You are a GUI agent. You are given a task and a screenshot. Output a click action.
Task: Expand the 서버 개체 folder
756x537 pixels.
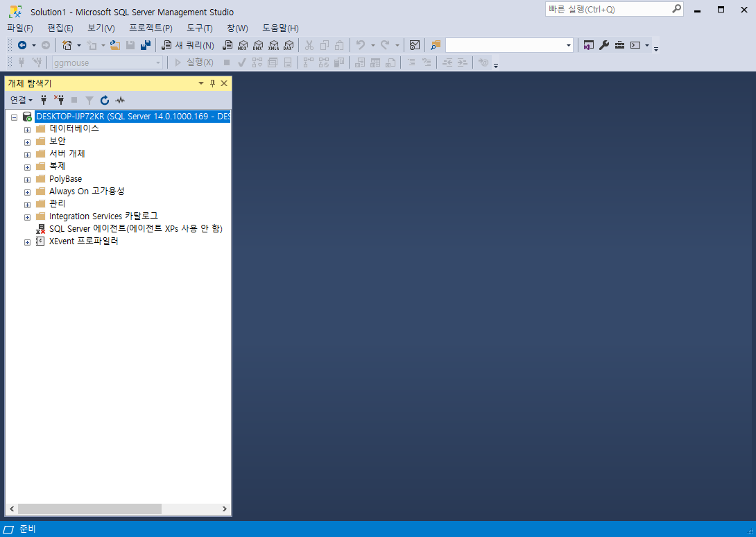(28, 155)
